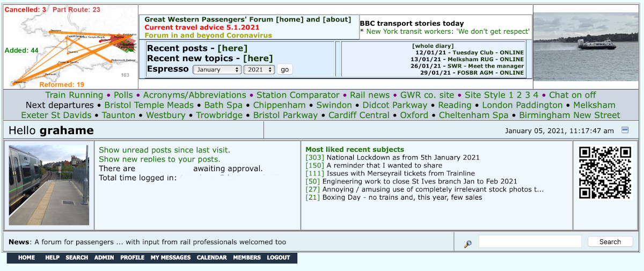Click LOGOUT in the menu bar
The width and height of the screenshot is (644, 271).
279,258
